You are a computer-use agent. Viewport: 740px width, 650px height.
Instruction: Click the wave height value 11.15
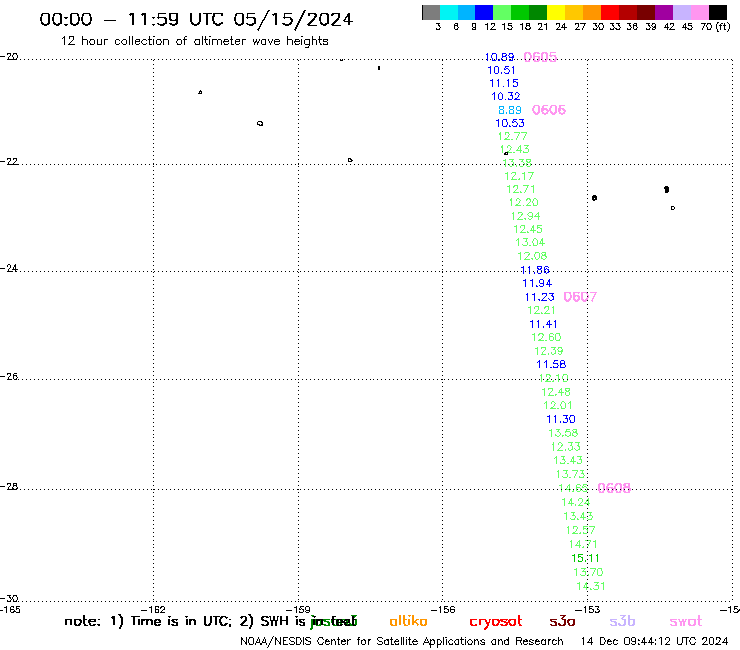tap(504, 84)
